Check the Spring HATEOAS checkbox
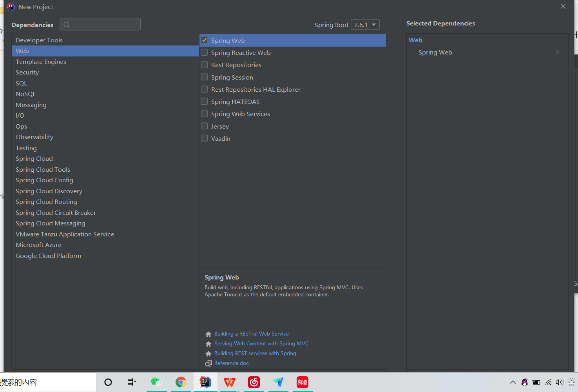The height and width of the screenshot is (392, 578). [205, 102]
